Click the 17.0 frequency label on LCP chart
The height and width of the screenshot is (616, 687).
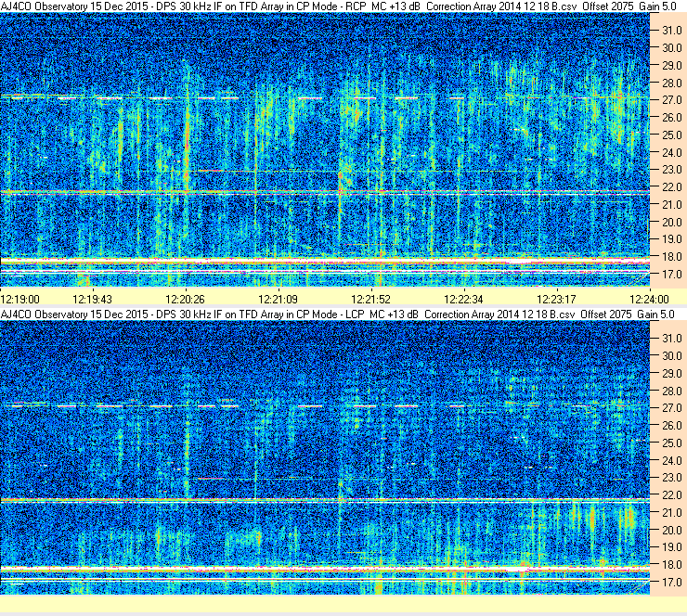(x=671, y=582)
